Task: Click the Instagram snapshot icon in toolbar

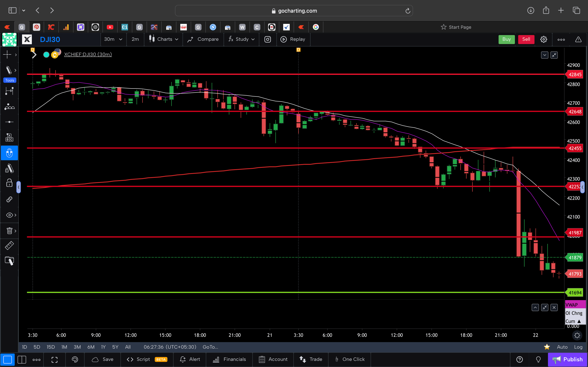Action: click(x=268, y=39)
